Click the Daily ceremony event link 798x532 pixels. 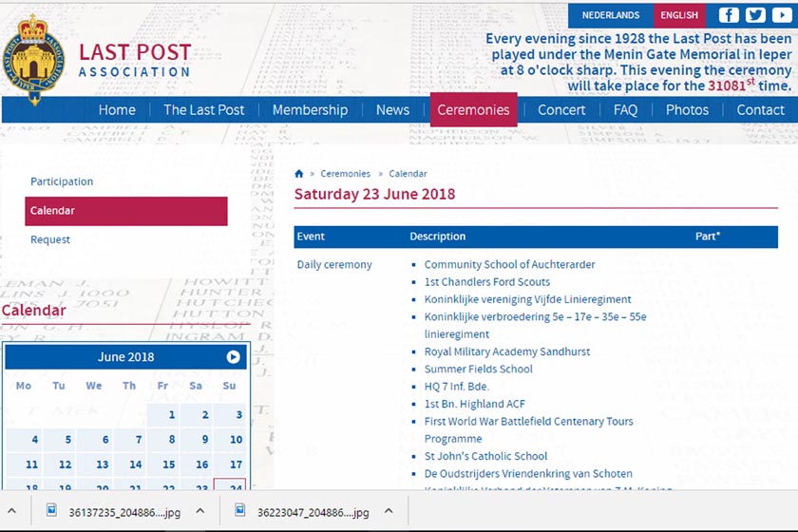coord(334,265)
